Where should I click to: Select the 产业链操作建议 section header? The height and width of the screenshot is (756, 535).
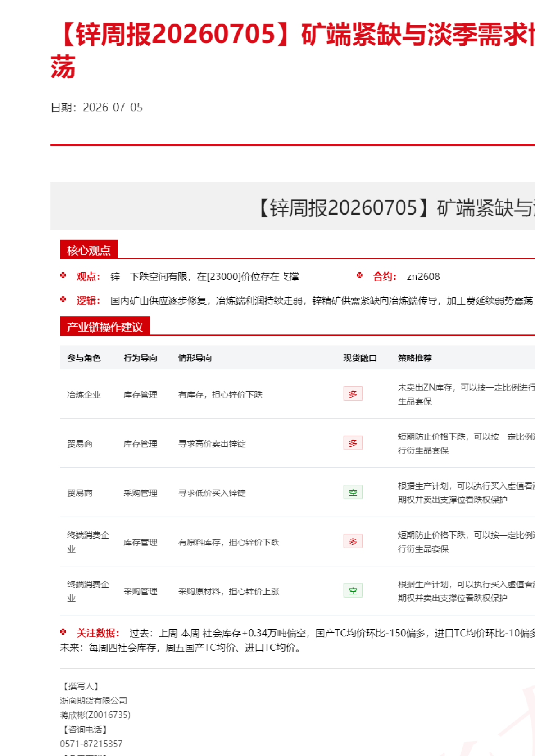tap(105, 327)
